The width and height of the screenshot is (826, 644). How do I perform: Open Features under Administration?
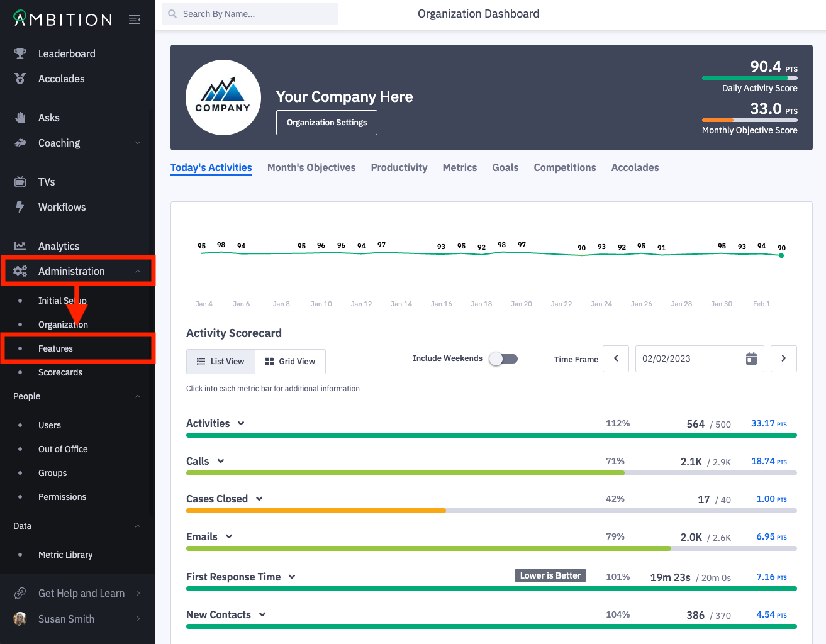(55, 348)
